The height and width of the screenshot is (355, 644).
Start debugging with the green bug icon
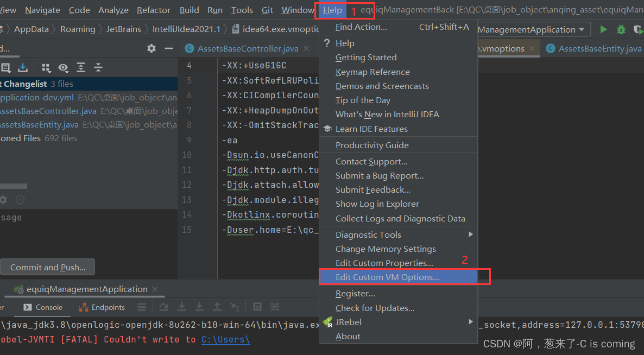pos(621,29)
